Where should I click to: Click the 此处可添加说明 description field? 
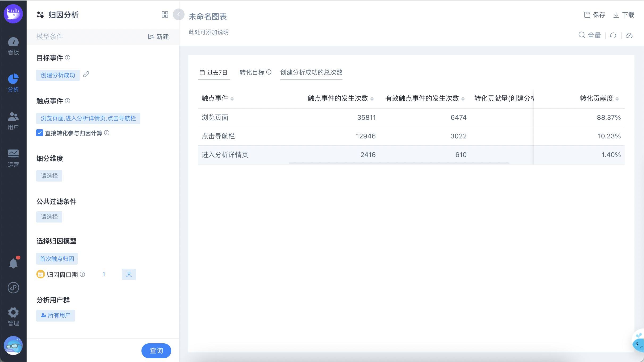pyautogui.click(x=209, y=32)
